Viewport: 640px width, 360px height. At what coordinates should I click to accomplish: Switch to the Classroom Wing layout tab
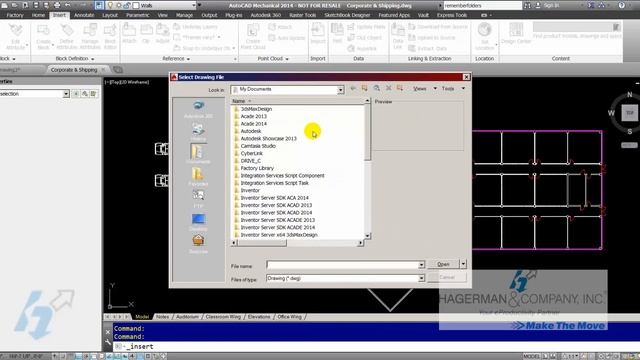[x=223, y=317]
